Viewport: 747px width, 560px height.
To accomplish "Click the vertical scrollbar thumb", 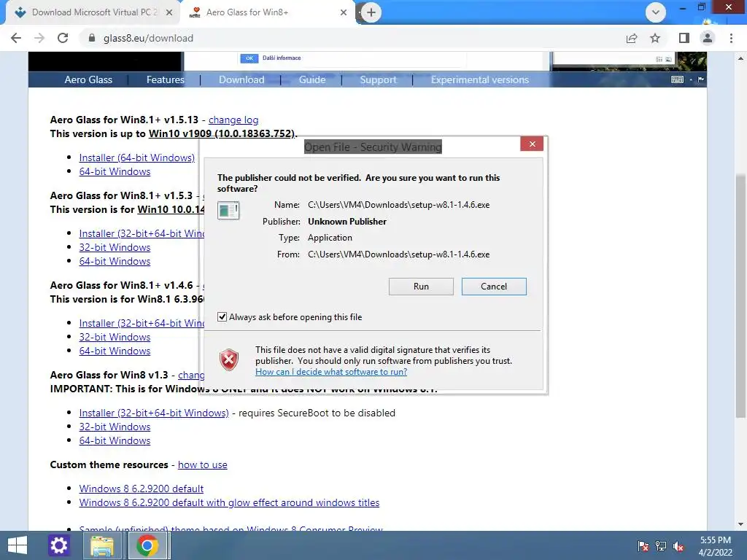I will pyautogui.click(x=741, y=296).
